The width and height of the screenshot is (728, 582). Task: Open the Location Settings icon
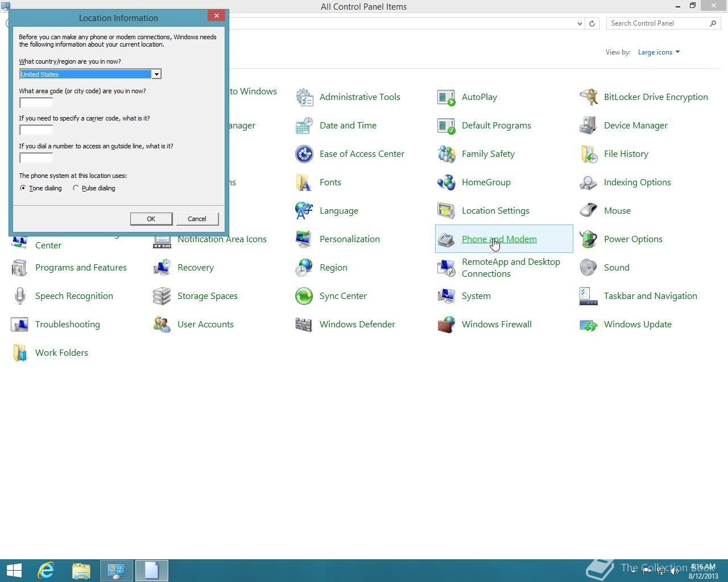coord(446,211)
